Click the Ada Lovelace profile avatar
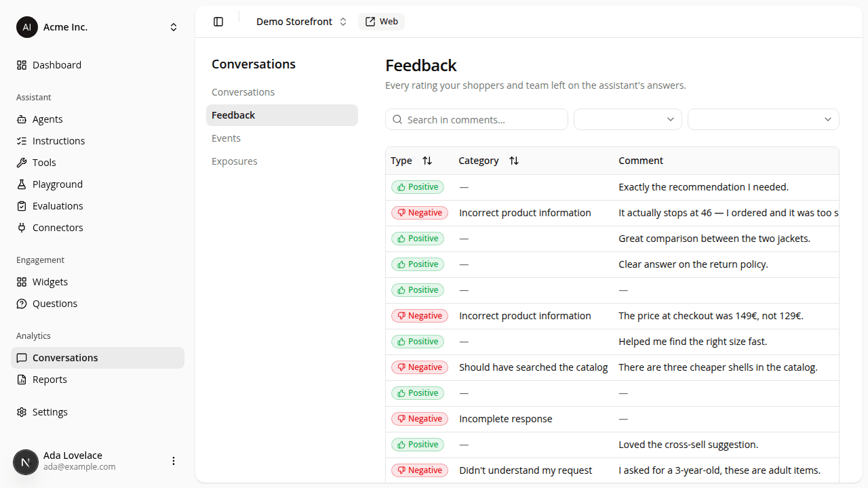Viewport: 868px width, 488px height. click(x=26, y=462)
